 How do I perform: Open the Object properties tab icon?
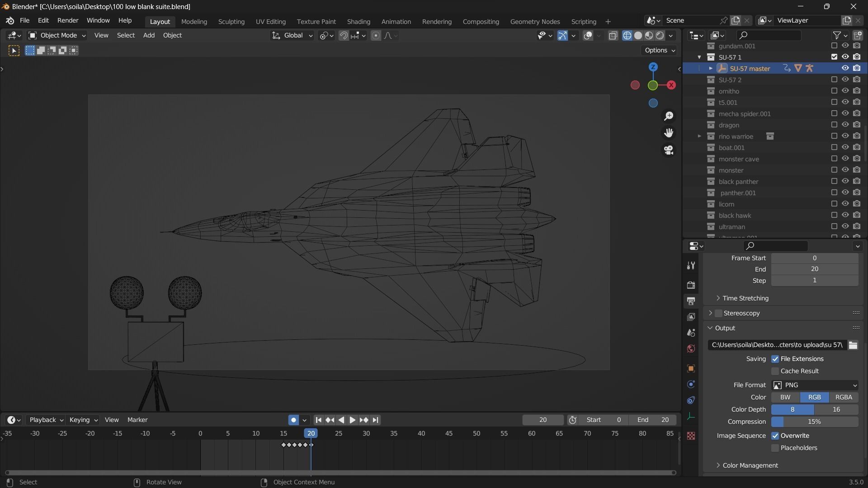pyautogui.click(x=691, y=369)
